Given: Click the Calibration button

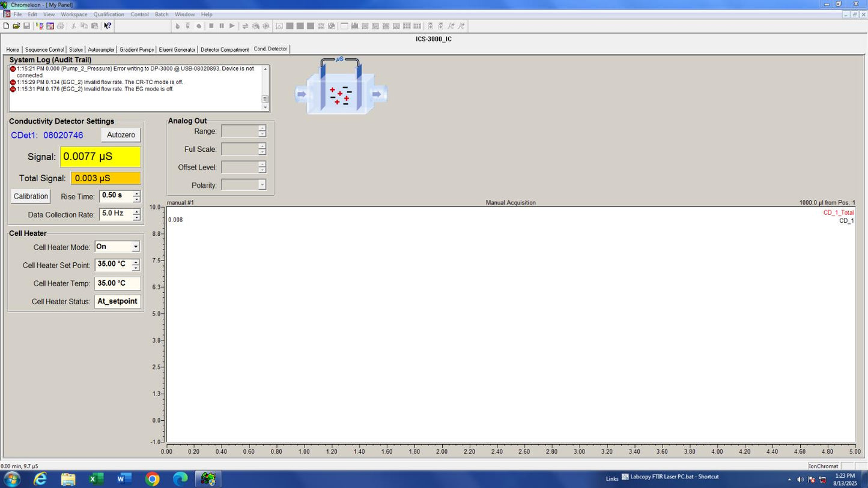Looking at the screenshot, I should [31, 196].
